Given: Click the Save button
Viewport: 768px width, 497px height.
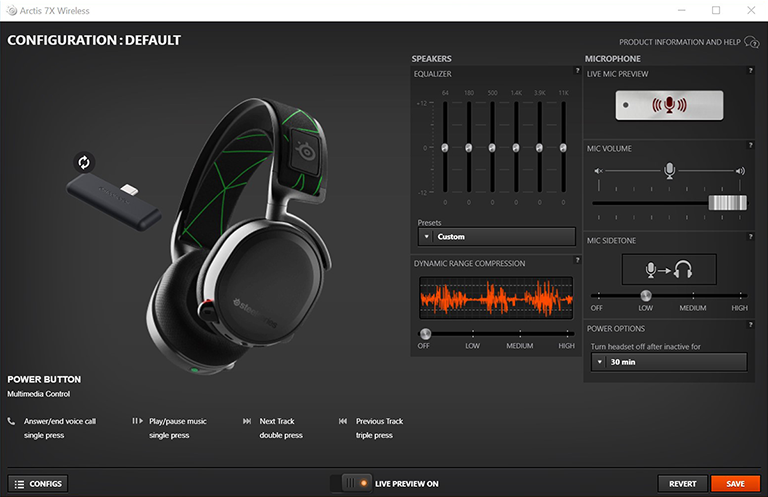Looking at the screenshot, I should pyautogui.click(x=735, y=484).
